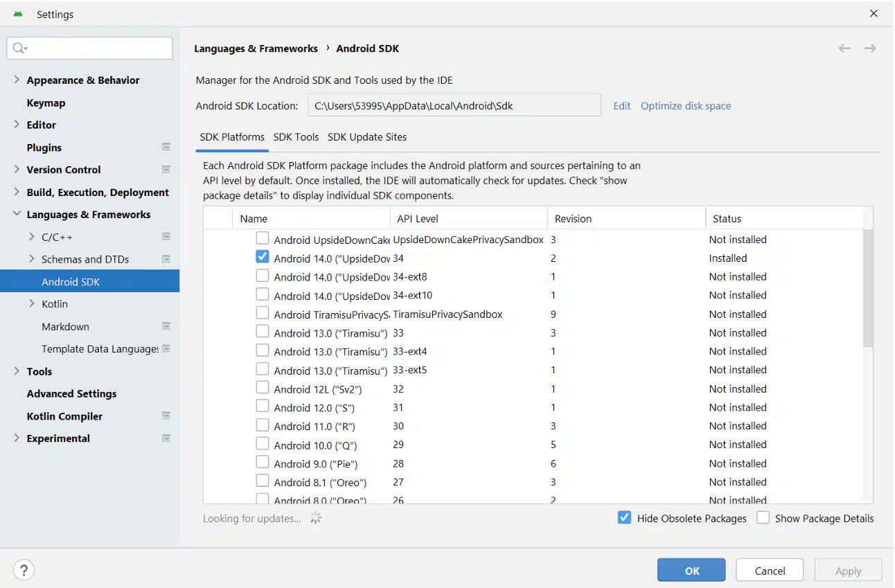Viewport: 895px width, 588px height.
Task: Expand the Tools section
Action: coord(17,371)
